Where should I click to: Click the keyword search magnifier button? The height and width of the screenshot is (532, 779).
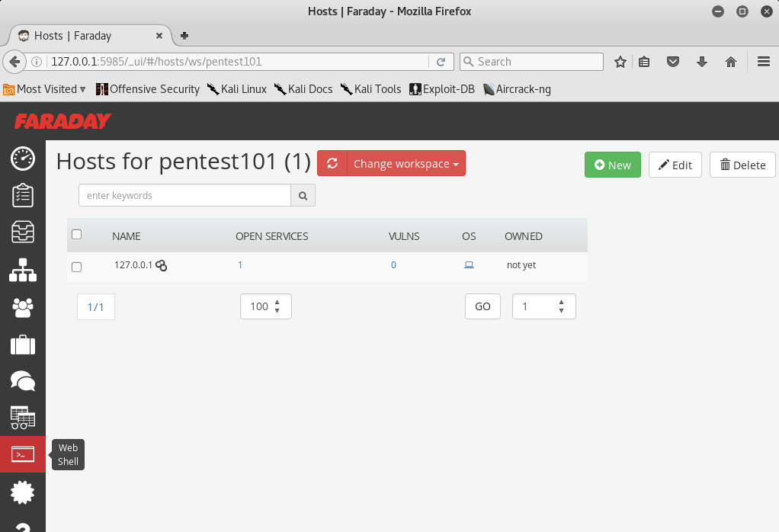coord(303,196)
